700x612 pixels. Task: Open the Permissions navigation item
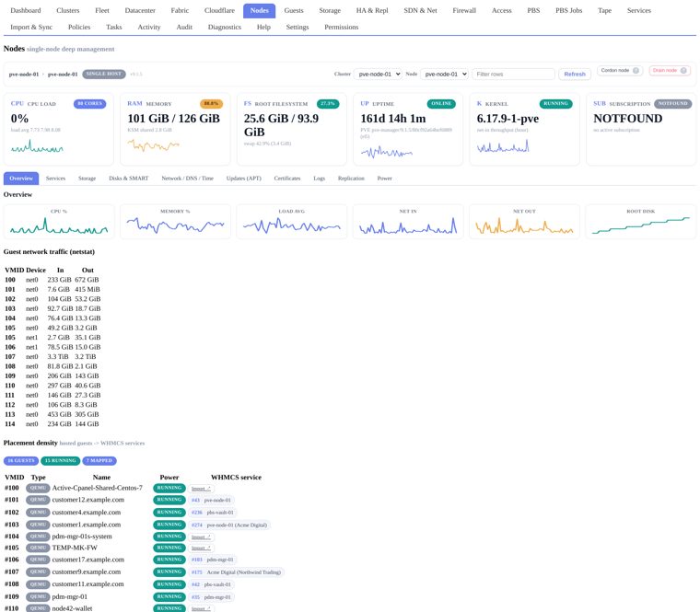point(341,27)
